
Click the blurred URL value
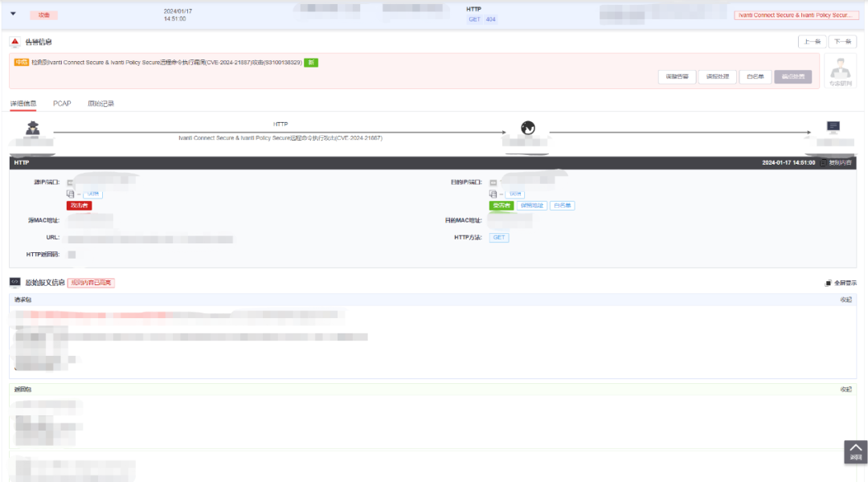[x=150, y=239]
